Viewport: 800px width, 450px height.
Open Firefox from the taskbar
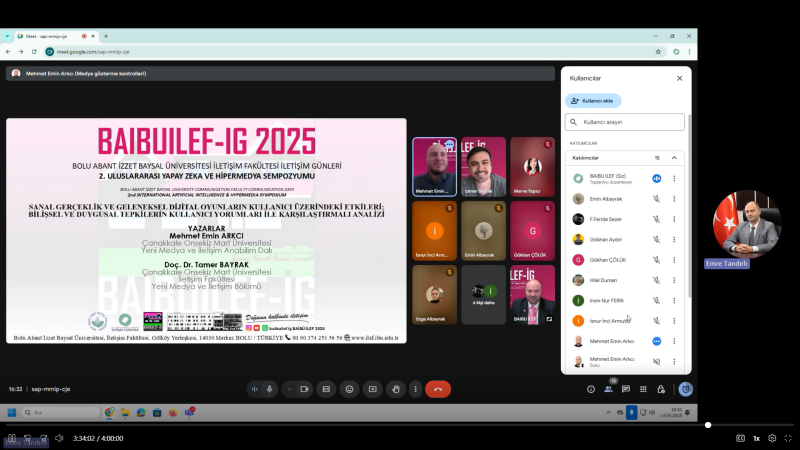pyautogui.click(x=173, y=412)
